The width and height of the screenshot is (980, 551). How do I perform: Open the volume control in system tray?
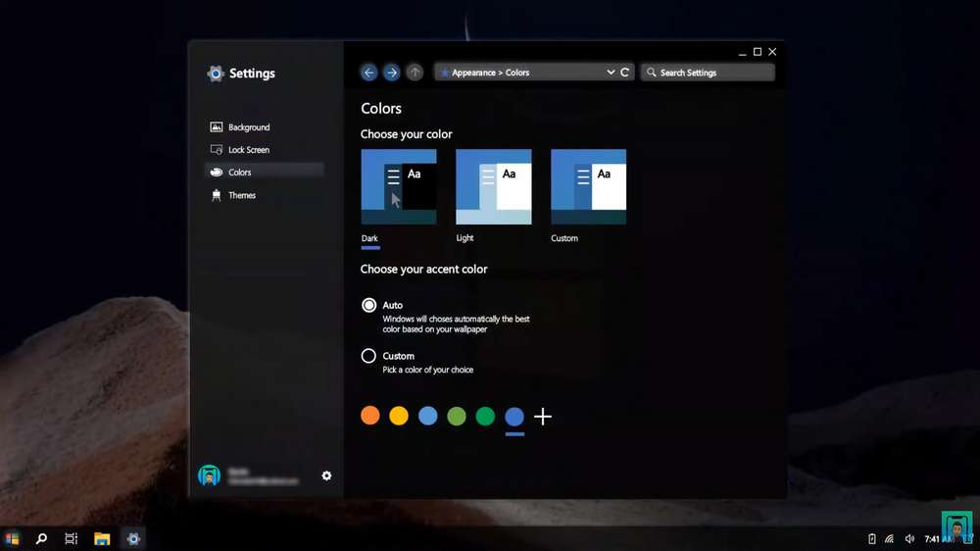click(909, 538)
